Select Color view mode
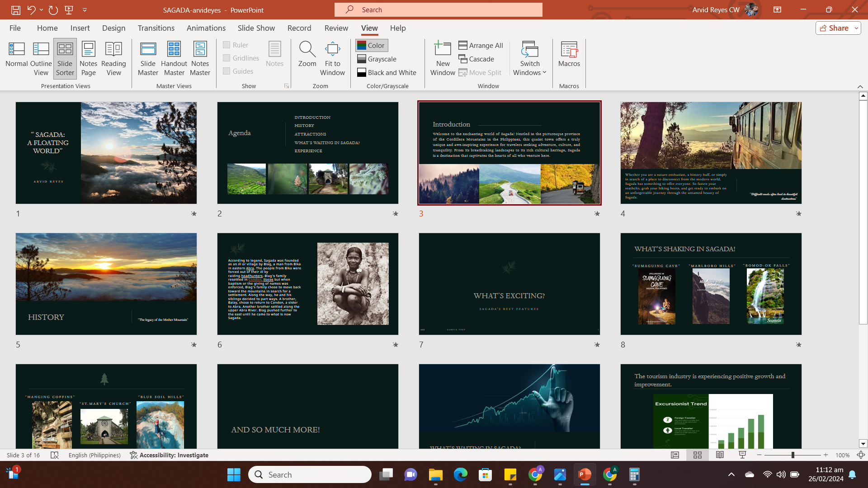Viewport: 868px width, 488px height. click(371, 45)
